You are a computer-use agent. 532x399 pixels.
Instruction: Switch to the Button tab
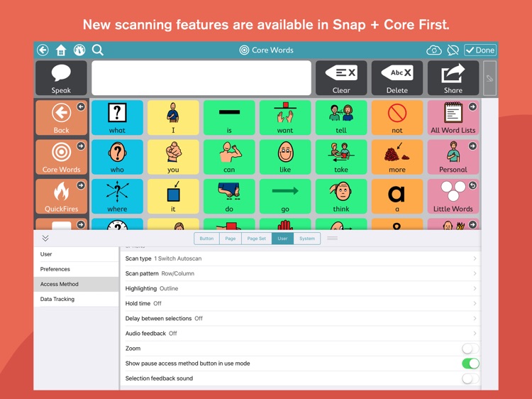[x=206, y=239]
